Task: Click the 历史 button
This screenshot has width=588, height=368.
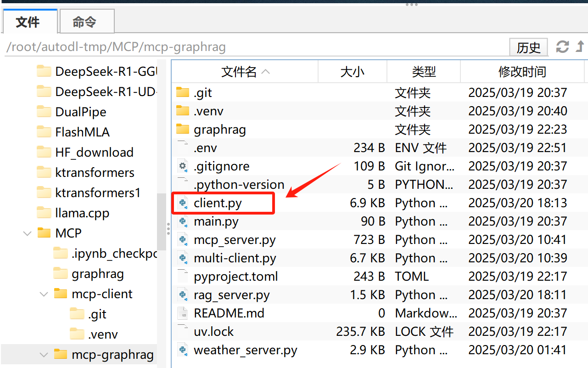Action: [529, 47]
